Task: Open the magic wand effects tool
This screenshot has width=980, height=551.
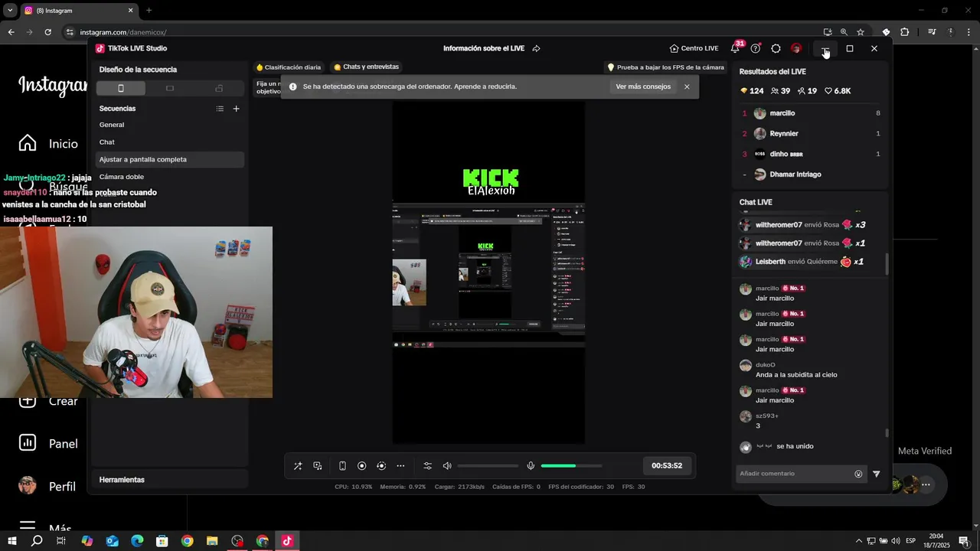Action: click(x=298, y=466)
